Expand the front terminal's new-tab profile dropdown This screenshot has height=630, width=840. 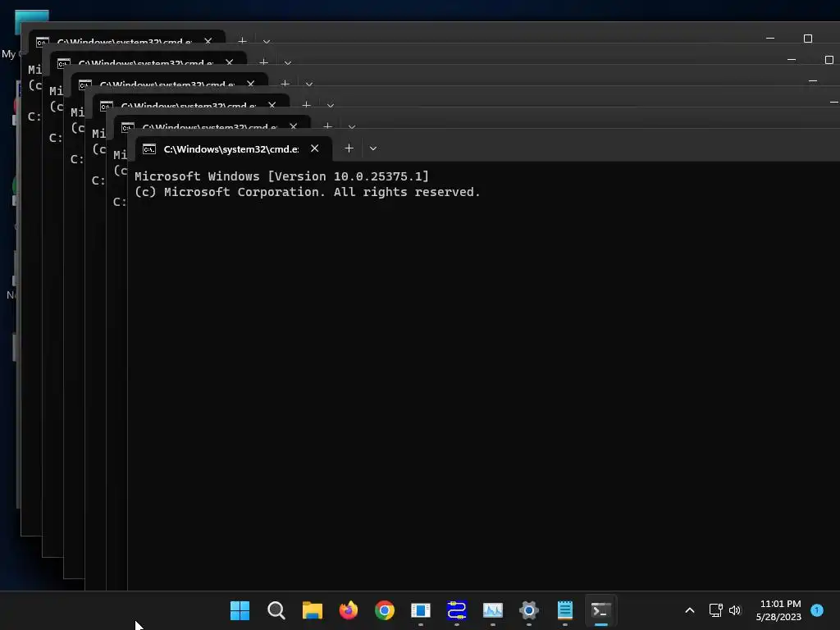click(373, 148)
